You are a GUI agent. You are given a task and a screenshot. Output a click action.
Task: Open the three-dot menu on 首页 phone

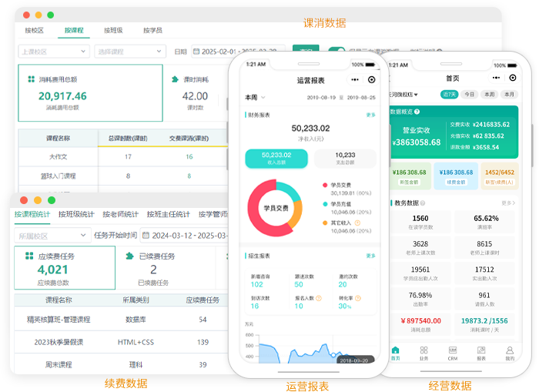coord(496,78)
